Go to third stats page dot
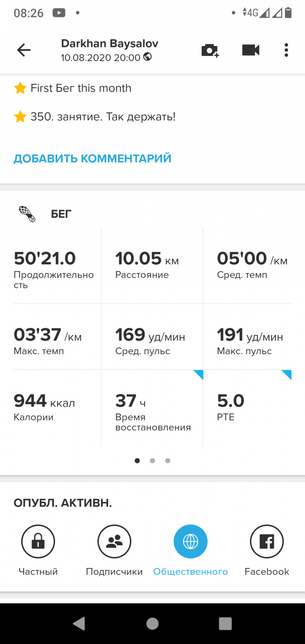Viewport: 305px width, 644px height. [168, 461]
